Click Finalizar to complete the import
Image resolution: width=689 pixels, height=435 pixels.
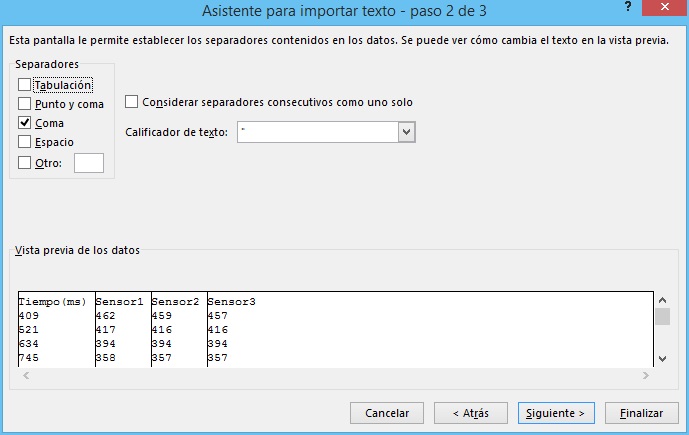(642, 412)
